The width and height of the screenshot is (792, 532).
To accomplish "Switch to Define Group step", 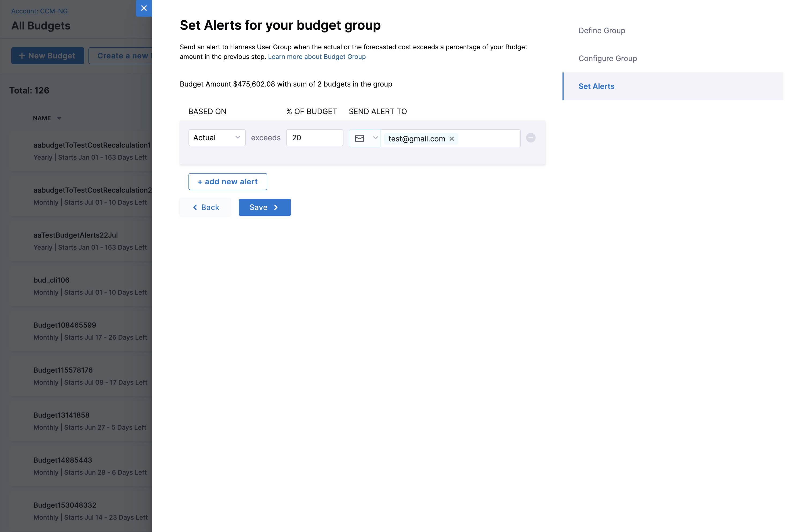I will pos(602,31).
